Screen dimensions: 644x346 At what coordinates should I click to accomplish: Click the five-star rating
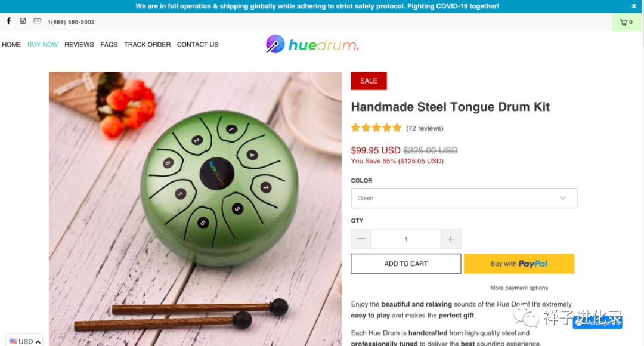click(x=376, y=128)
